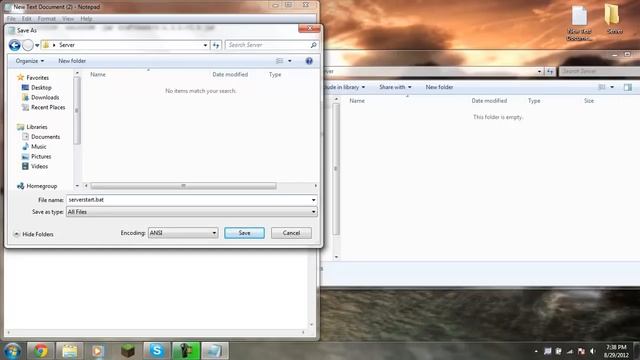Change view icon in Save As toolbar

click(280, 61)
